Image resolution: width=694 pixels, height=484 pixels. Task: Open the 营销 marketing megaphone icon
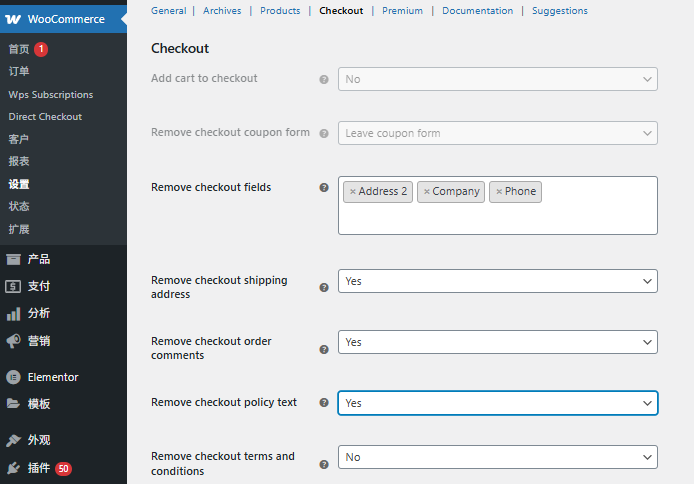pyautogui.click(x=13, y=341)
